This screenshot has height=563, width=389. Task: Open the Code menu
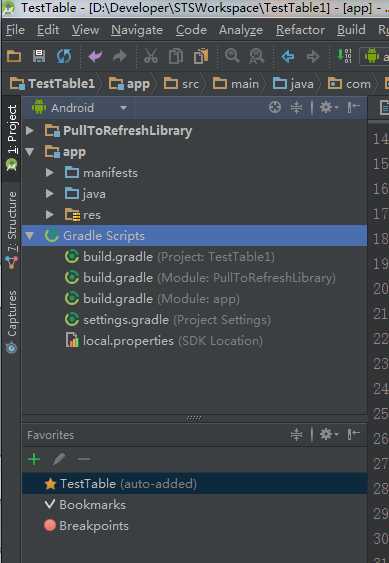(x=191, y=30)
